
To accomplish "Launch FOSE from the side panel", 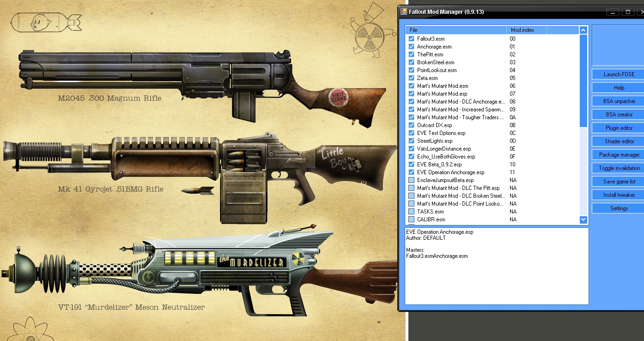I will pyautogui.click(x=619, y=74).
